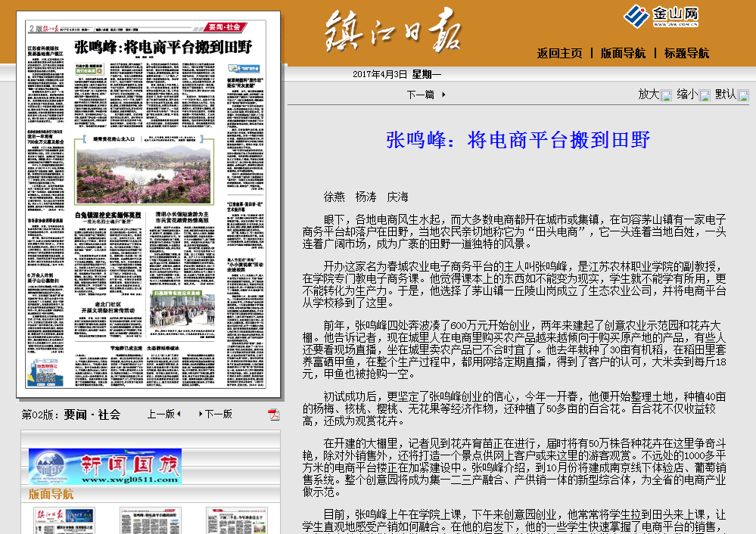This screenshot has width=756, height=534.
Task: Click the left arrow beside 上一版
Action: pyautogui.click(x=180, y=414)
